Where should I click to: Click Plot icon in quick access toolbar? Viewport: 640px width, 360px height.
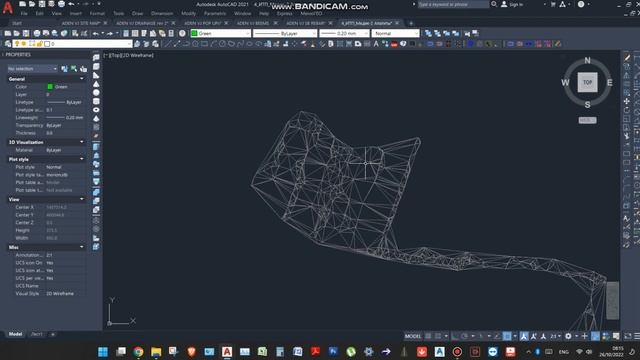(x=61, y=4)
